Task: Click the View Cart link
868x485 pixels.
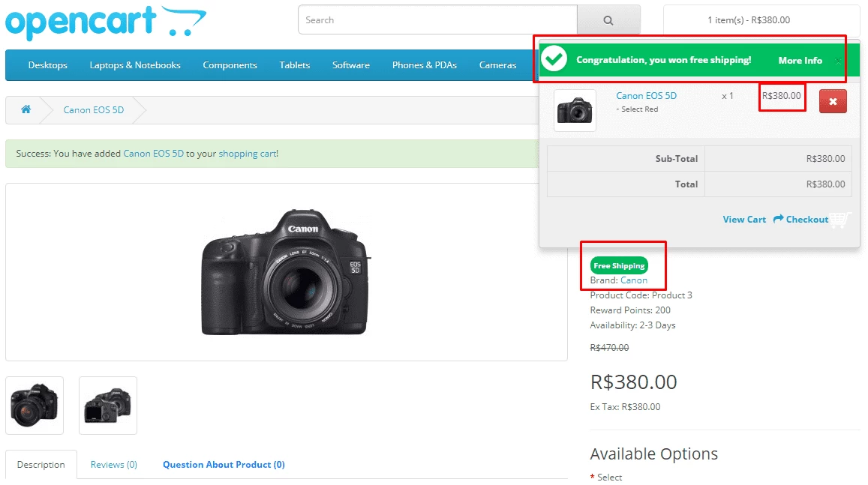Action: (x=744, y=220)
